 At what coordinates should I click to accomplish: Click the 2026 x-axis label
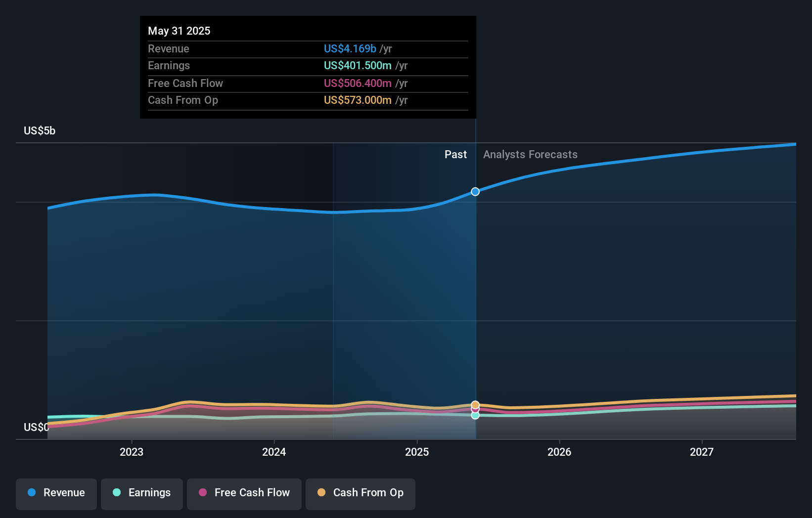(x=559, y=452)
